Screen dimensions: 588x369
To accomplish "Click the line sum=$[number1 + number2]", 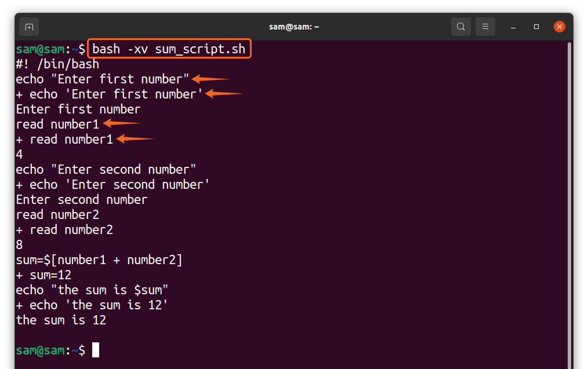I will 99,260.
